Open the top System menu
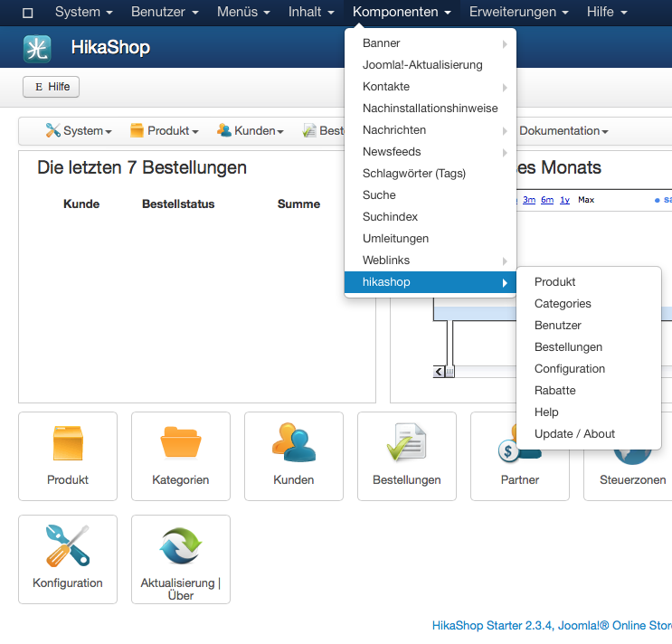 [x=83, y=12]
